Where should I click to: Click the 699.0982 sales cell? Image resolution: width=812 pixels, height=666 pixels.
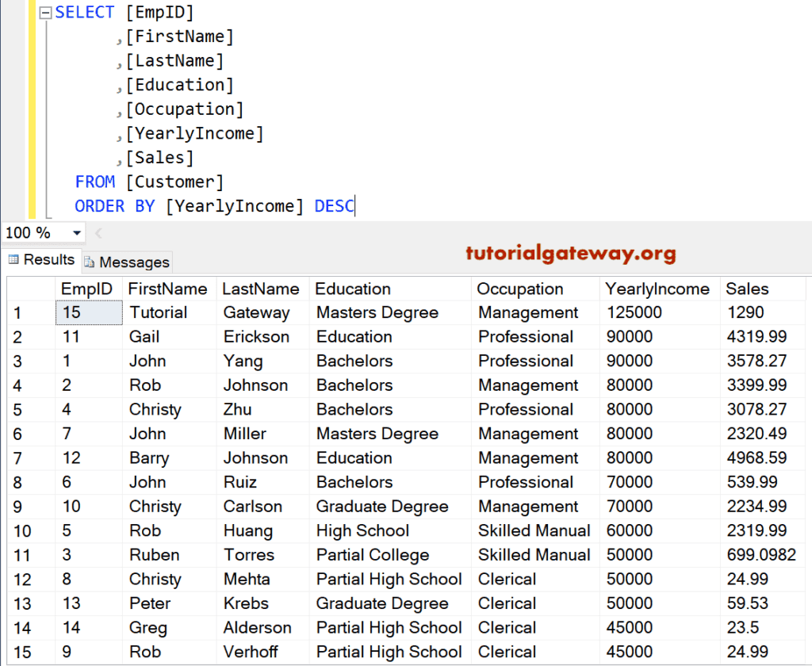[762, 555]
